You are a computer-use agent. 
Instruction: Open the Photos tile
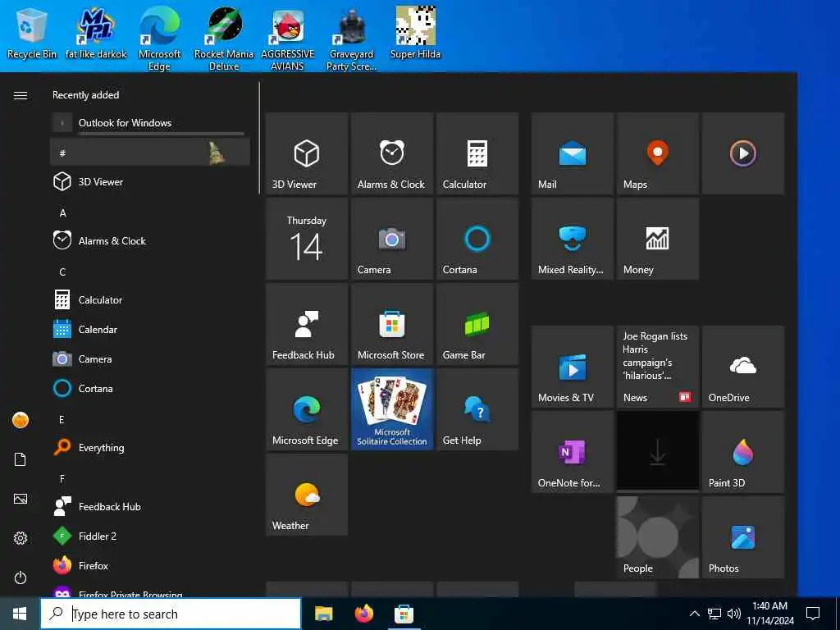coord(742,536)
